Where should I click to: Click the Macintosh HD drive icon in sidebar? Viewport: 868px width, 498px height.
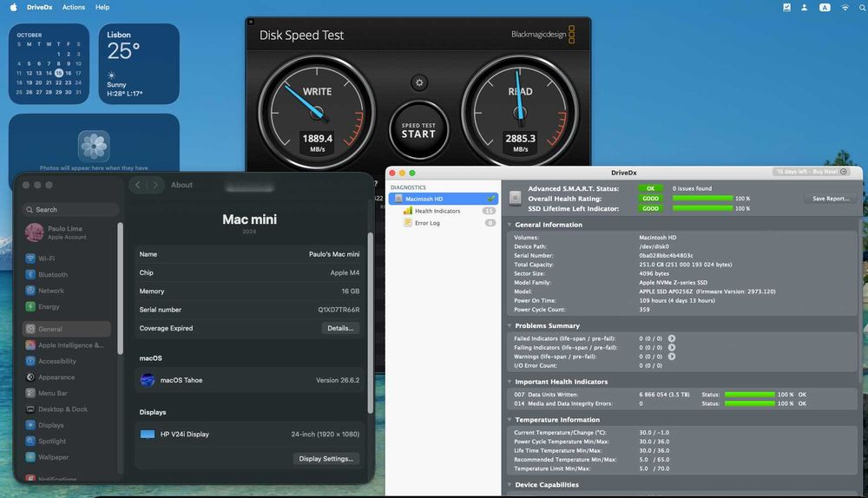tap(398, 199)
